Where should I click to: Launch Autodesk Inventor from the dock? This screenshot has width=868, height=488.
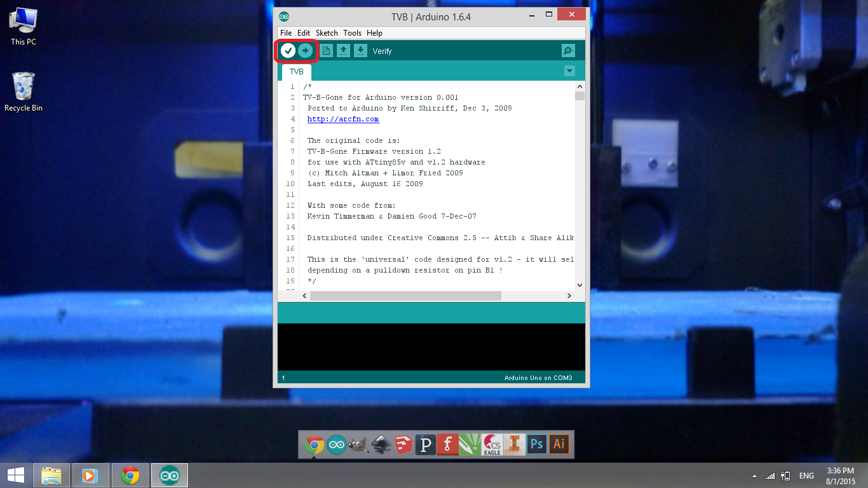(514, 444)
